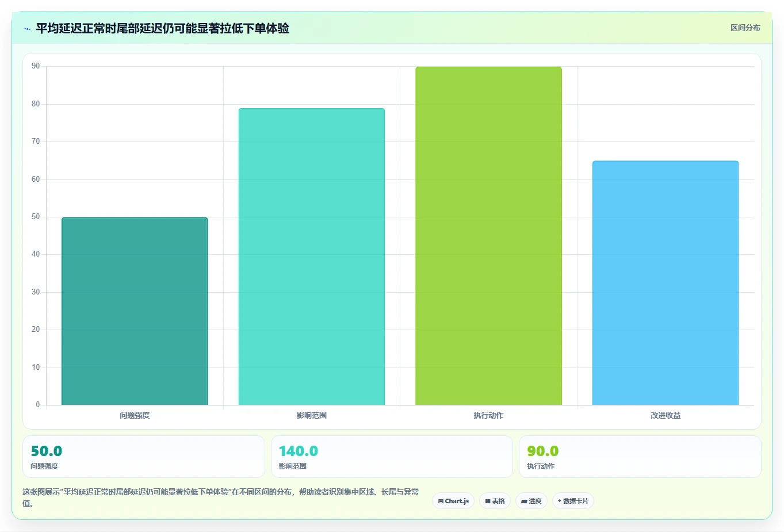Click the y-axis value 90
Image resolution: width=784 pixels, height=532 pixels.
pos(36,66)
